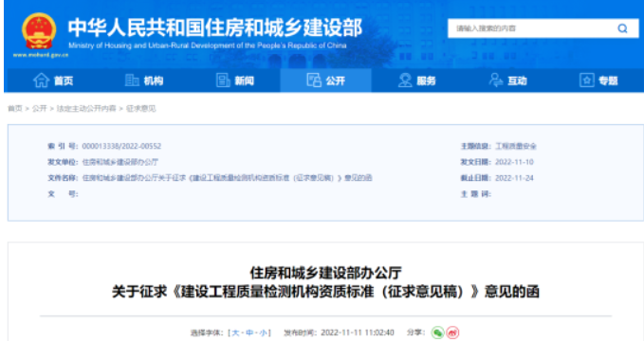Click the search magnifier icon

[x=622, y=28]
